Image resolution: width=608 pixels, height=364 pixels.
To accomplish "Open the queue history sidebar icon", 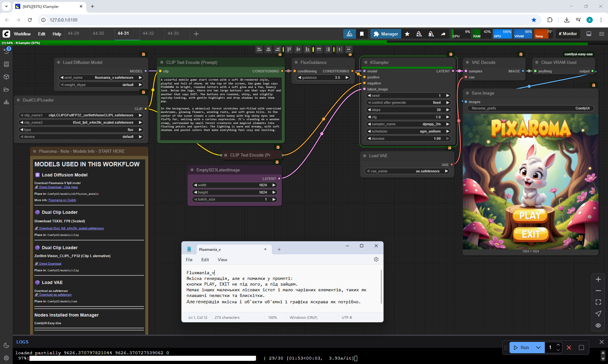I will (x=6, y=51).
